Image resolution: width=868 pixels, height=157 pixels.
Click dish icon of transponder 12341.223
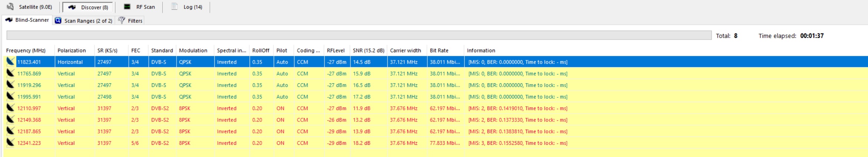coord(10,142)
